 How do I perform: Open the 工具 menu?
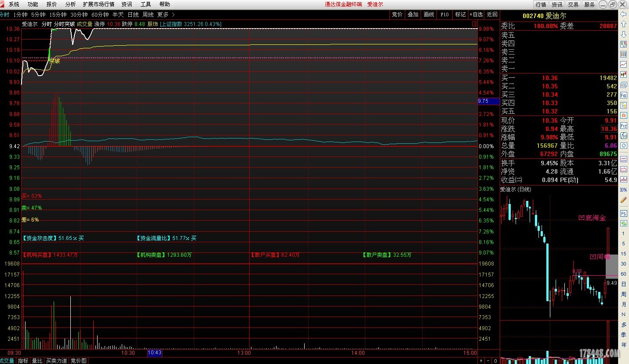[x=145, y=4]
